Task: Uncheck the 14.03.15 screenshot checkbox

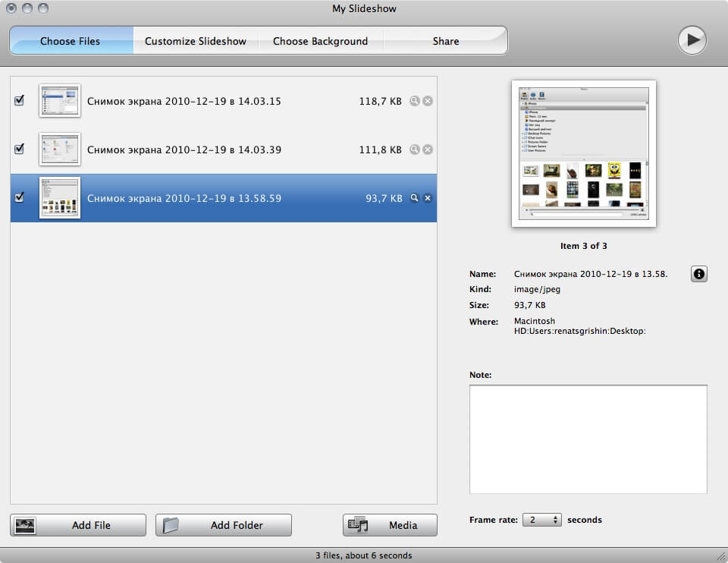Action: coord(19,100)
